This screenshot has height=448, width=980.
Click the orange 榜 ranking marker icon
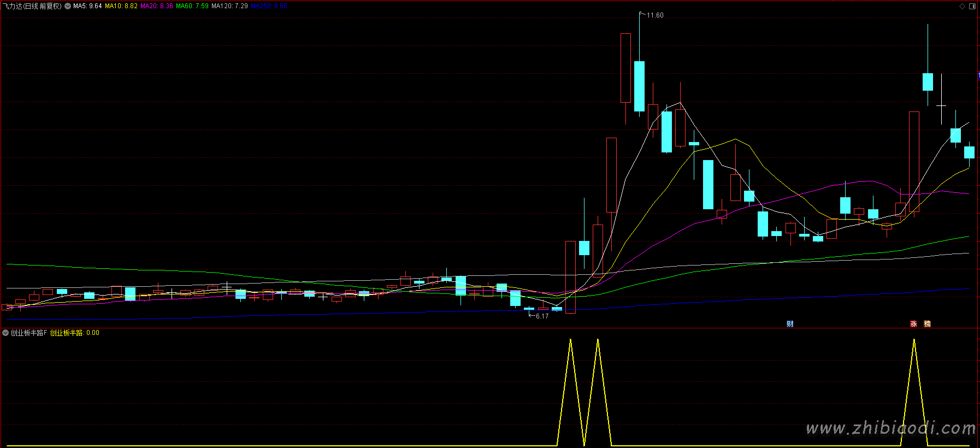[x=927, y=324]
